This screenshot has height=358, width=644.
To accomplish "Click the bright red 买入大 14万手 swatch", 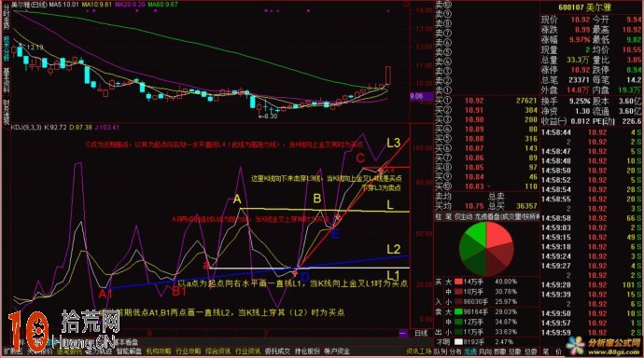I will coord(458,282).
